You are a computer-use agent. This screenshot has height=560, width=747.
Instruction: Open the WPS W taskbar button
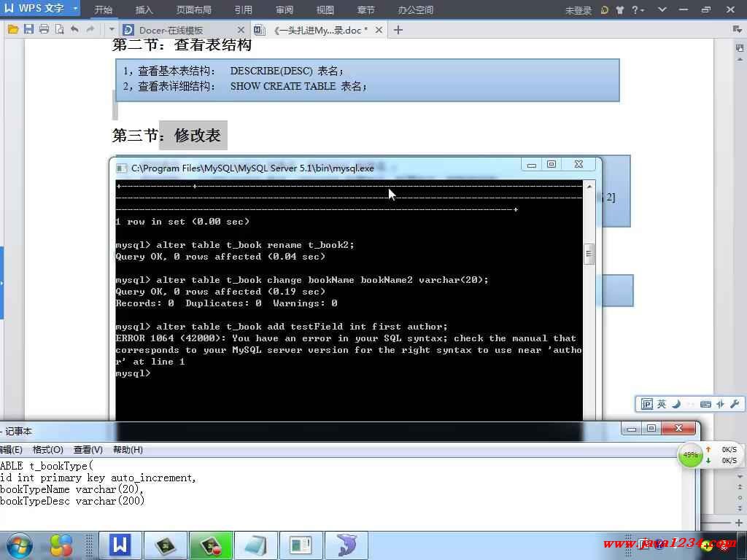click(120, 545)
